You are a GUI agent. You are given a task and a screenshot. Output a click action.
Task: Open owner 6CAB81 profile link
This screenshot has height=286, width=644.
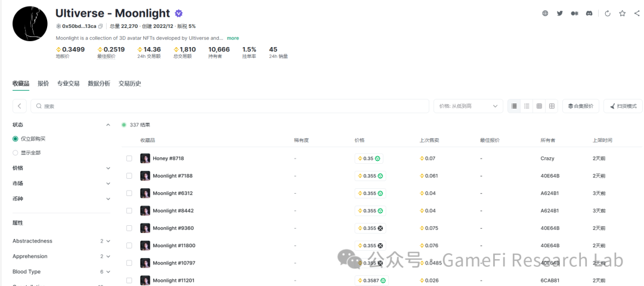point(550,281)
